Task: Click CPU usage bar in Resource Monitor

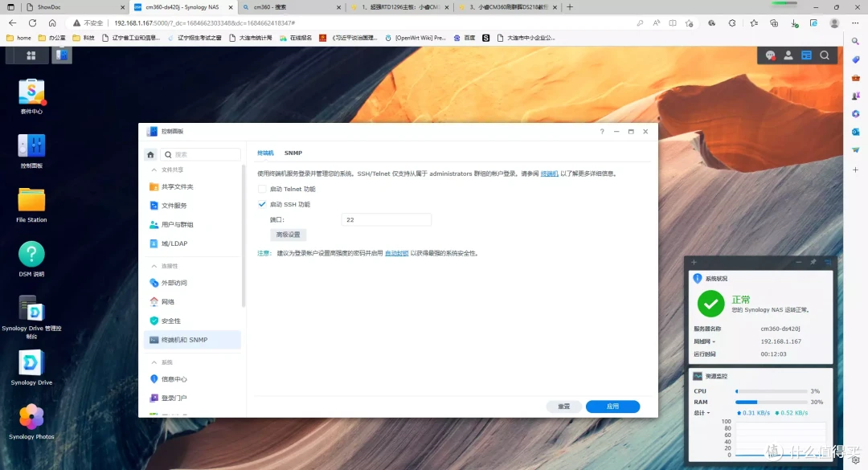Action: pyautogui.click(x=771, y=391)
